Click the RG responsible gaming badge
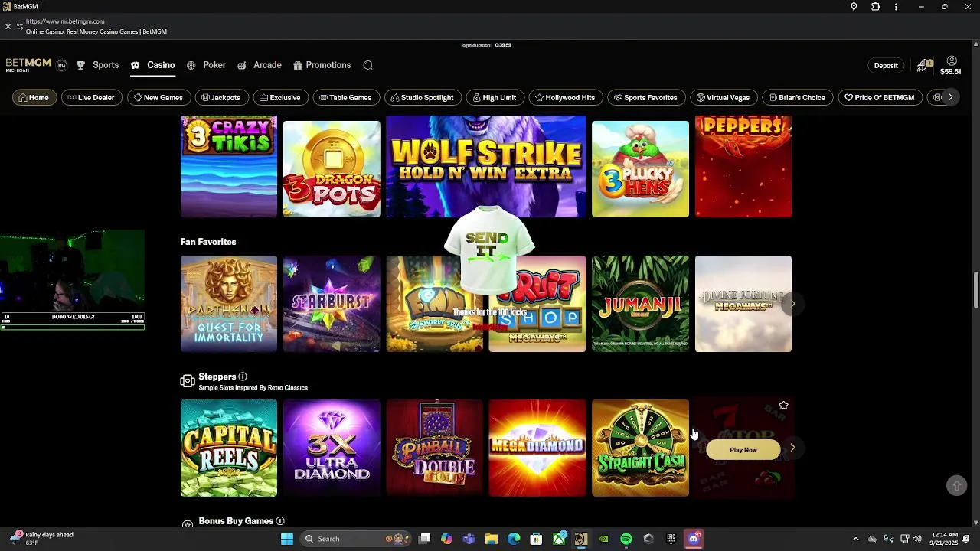 (61, 65)
